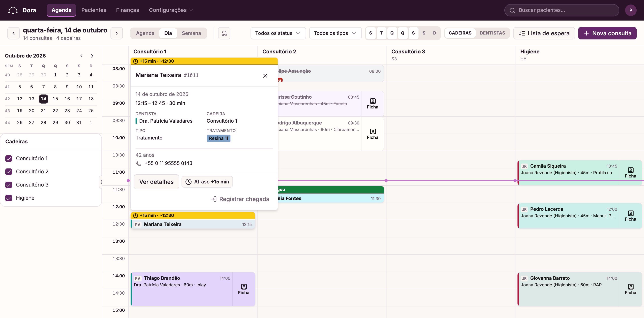644x318 pixels.
Task: Show previous month in mini calendar
Action: pos(81,56)
